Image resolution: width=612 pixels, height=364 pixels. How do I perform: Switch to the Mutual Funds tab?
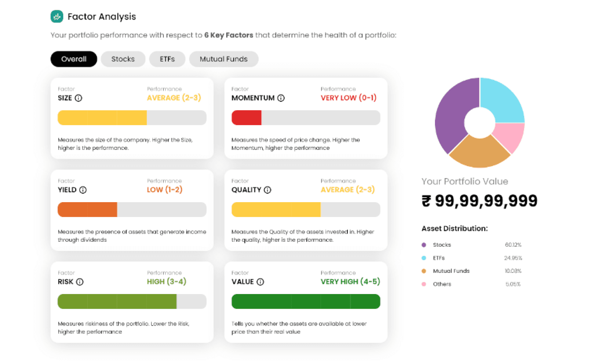(224, 59)
